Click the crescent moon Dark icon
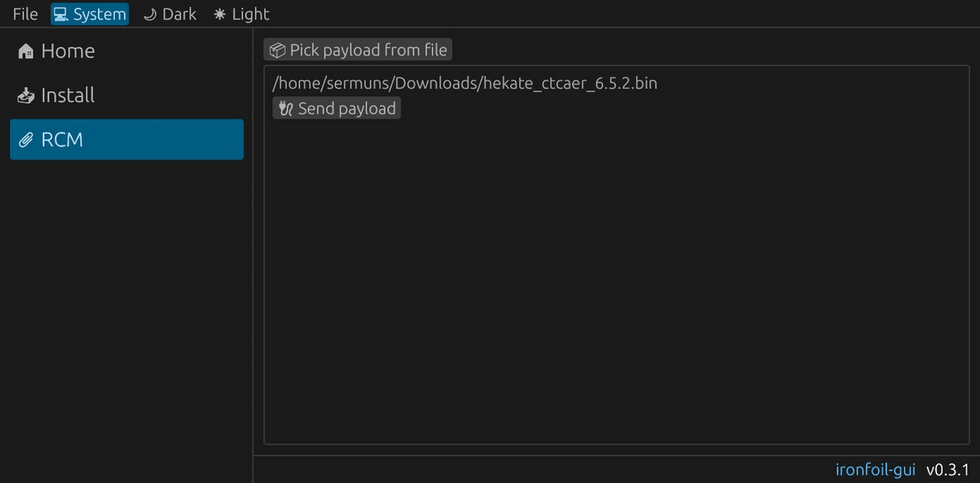This screenshot has height=483, width=980. [150, 15]
